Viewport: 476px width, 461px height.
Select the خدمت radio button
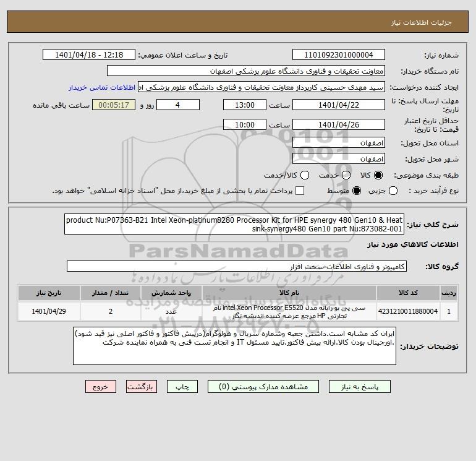[x=346, y=175]
